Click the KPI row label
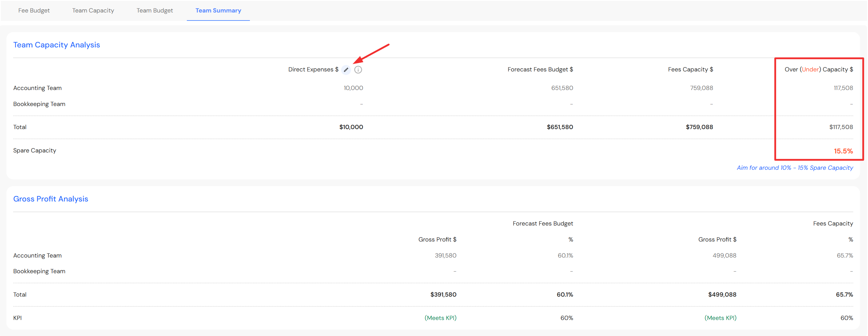 pyautogui.click(x=18, y=318)
